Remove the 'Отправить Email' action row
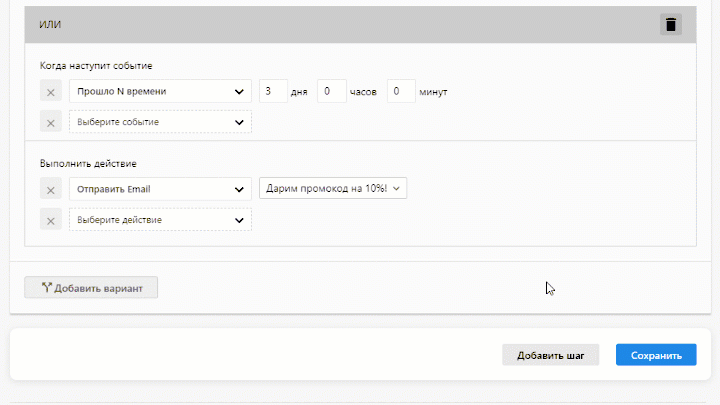 (51, 189)
